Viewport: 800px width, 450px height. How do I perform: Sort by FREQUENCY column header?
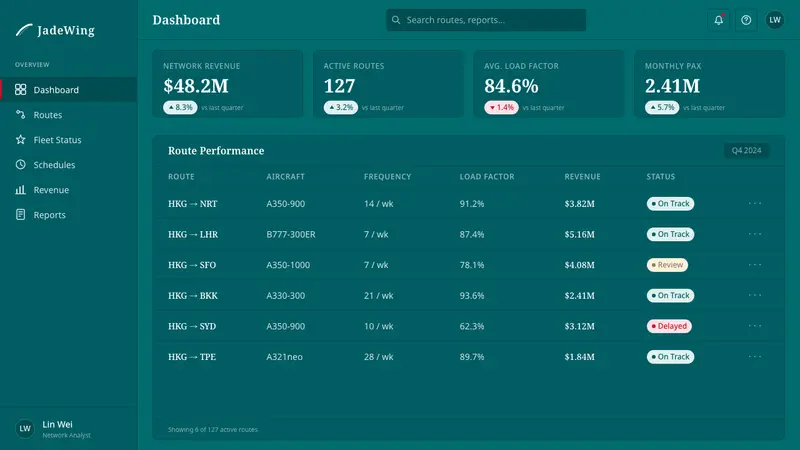(387, 177)
